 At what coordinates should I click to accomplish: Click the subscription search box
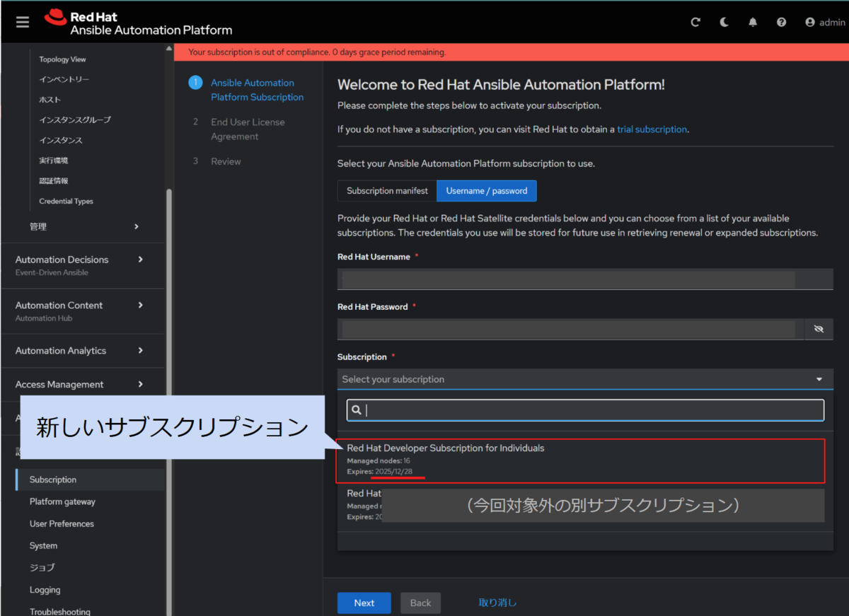585,410
